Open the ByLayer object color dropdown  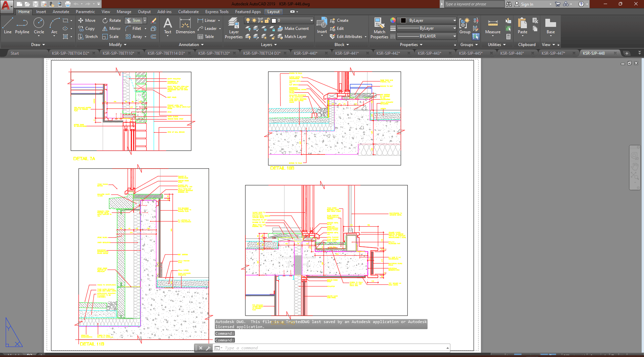pyautogui.click(x=454, y=20)
